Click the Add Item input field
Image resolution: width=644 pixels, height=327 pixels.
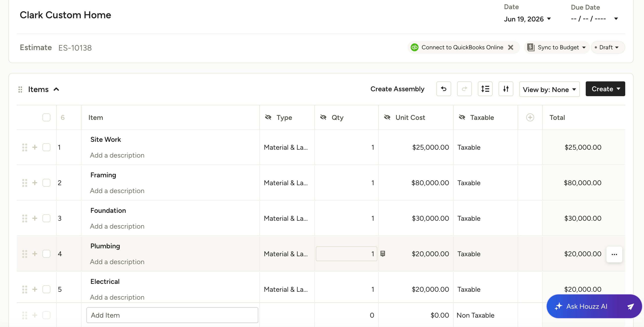[172, 315]
